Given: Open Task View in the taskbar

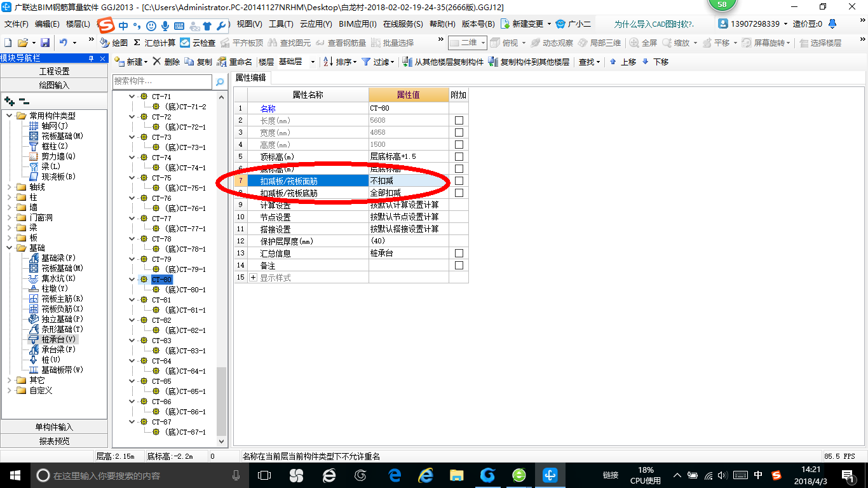Looking at the screenshot, I should click(264, 475).
